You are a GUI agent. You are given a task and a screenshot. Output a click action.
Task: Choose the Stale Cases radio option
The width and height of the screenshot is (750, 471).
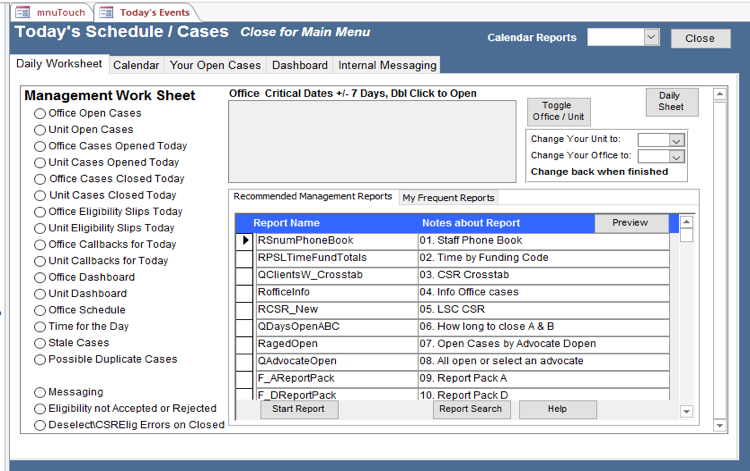[x=40, y=343]
